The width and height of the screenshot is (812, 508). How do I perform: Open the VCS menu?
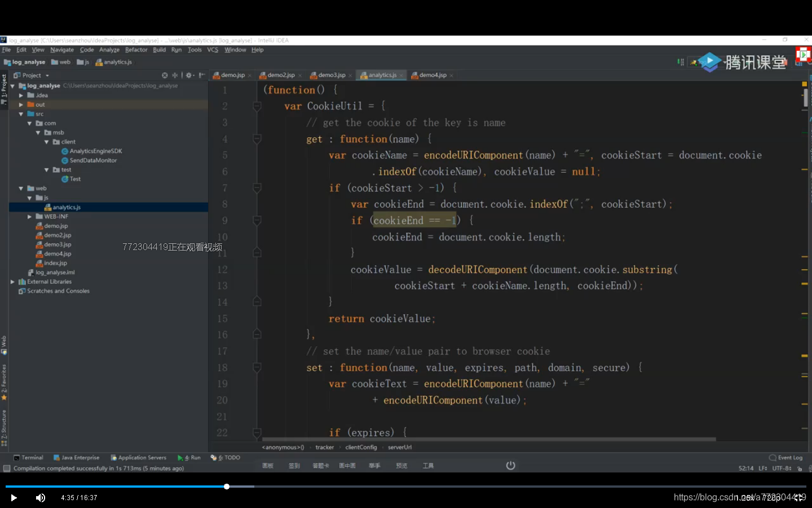point(213,50)
